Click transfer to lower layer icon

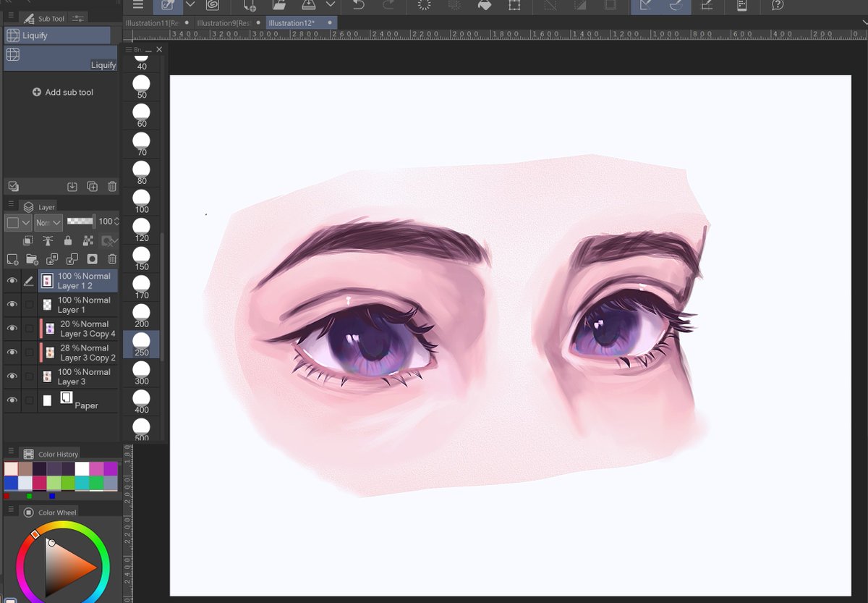pyautogui.click(x=52, y=259)
